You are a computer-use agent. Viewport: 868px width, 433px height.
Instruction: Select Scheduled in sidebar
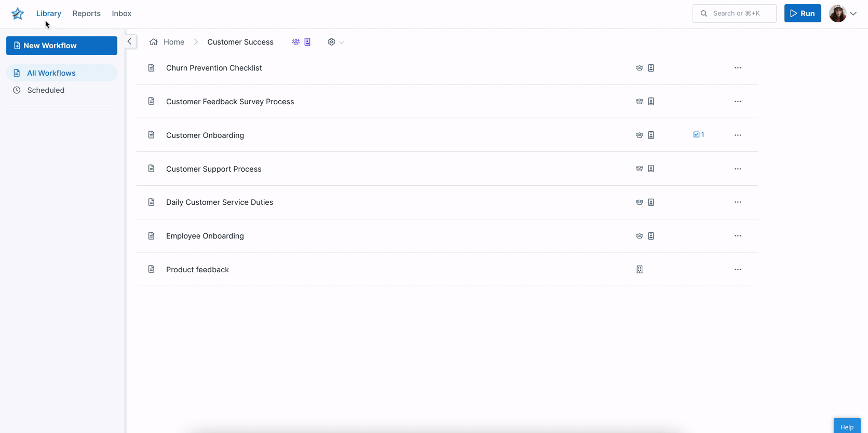coord(62,90)
